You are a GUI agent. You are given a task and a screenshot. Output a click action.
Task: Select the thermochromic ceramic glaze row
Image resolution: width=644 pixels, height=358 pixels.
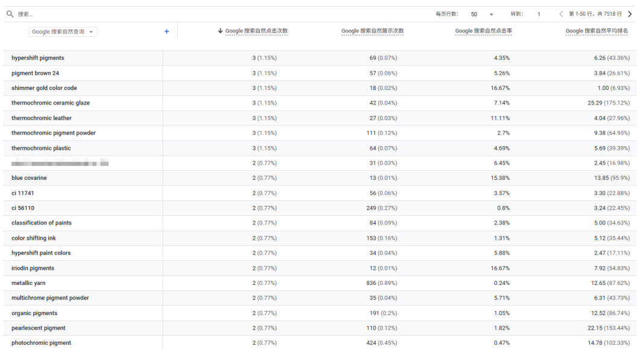click(51, 103)
